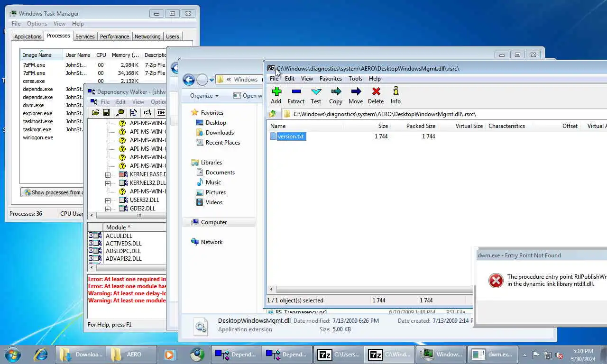
Task: Click Image Name column header in Task Manager
Action: [x=42, y=55]
